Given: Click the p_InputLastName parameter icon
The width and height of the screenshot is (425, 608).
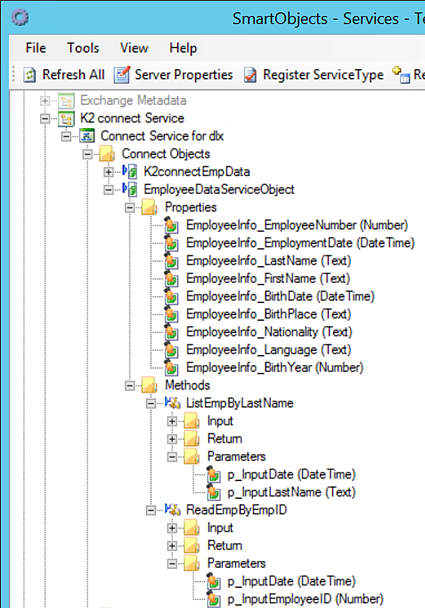Looking at the screenshot, I should [x=213, y=492].
